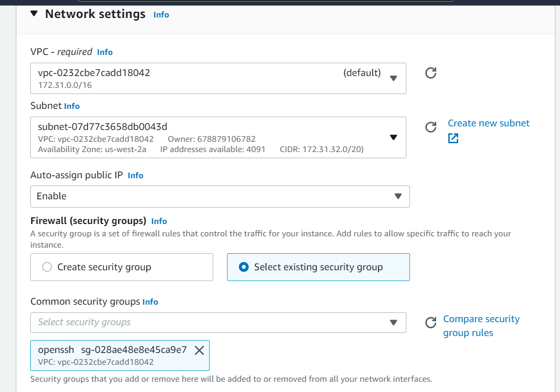Open Info link next to Common security groups
This screenshot has height=392, width=560.
pyautogui.click(x=150, y=302)
